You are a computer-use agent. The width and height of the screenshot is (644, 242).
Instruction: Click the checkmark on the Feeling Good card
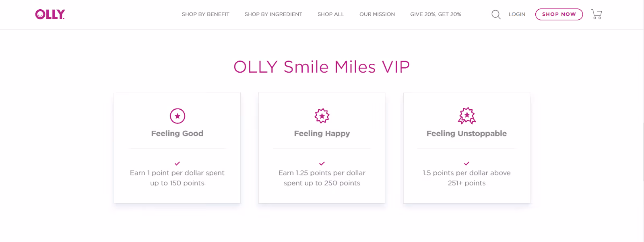click(177, 164)
